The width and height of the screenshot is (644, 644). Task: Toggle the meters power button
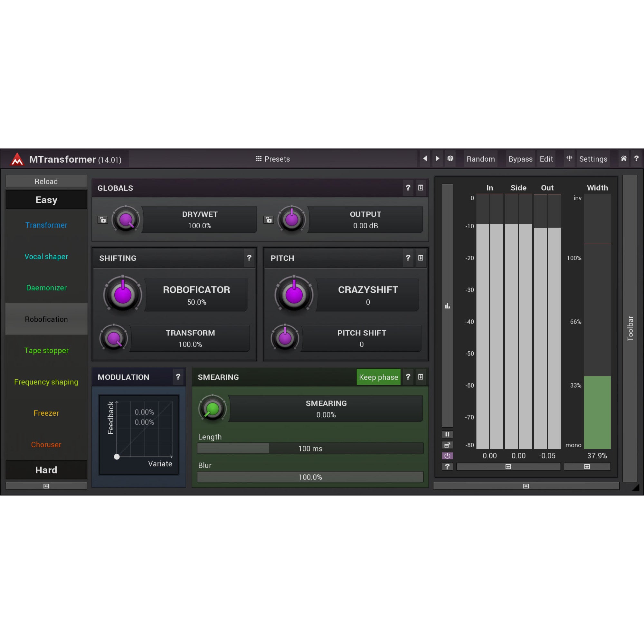coord(447,456)
